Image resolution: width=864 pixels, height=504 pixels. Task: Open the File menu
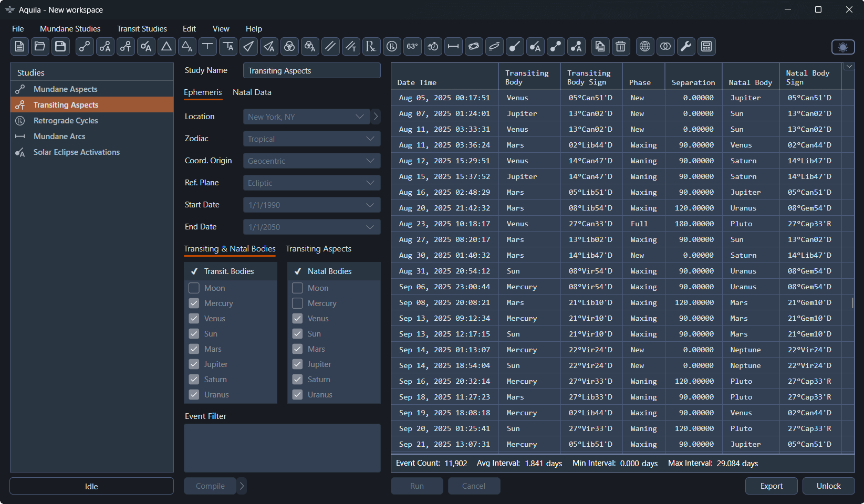tap(18, 29)
